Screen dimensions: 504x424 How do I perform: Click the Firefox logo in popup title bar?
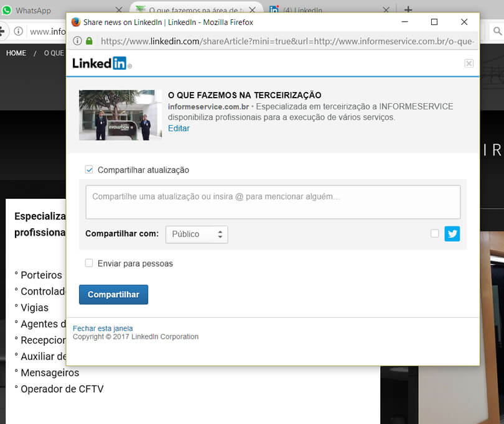coord(76,22)
